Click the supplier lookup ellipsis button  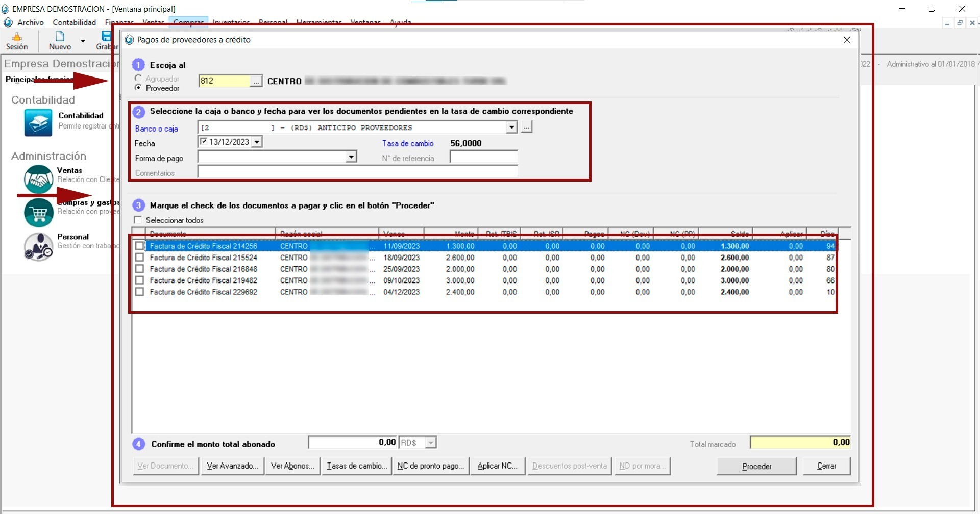(x=256, y=81)
